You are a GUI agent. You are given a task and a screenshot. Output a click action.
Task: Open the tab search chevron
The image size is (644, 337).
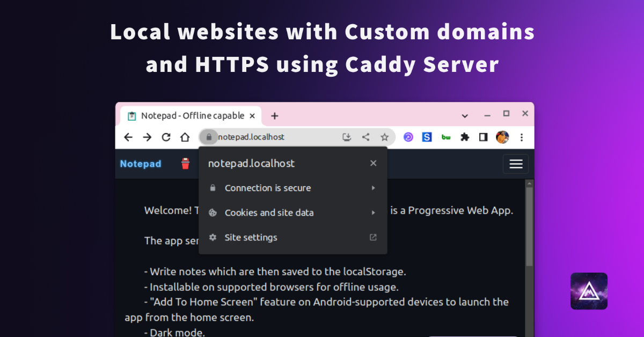coord(465,115)
